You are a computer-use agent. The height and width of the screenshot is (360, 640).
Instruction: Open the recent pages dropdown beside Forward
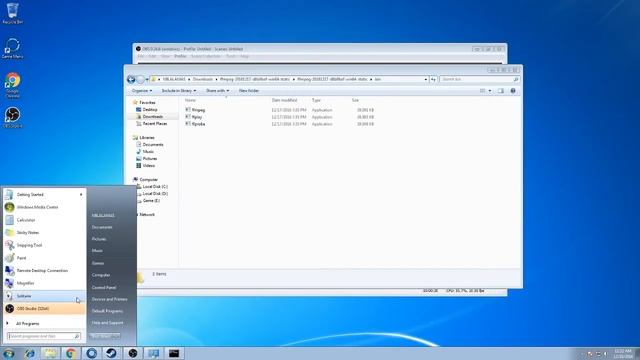pos(147,79)
